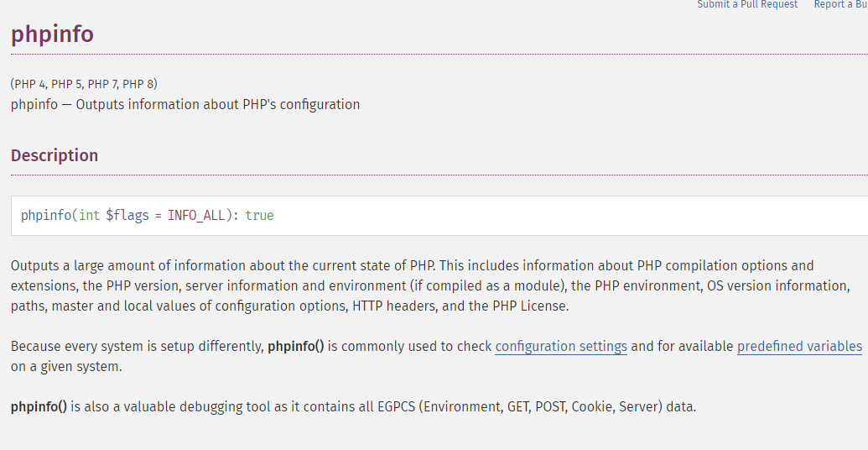Click the Report a Bug link
868x450 pixels.
point(840,5)
